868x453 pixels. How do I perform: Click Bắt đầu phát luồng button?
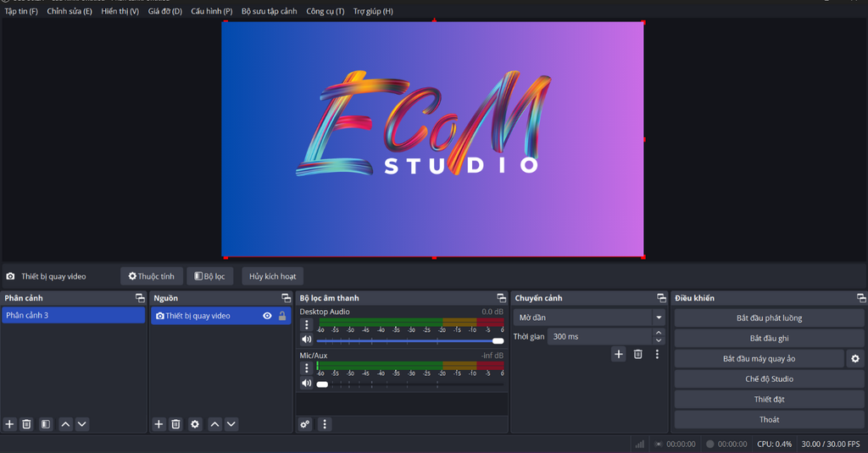coord(769,318)
